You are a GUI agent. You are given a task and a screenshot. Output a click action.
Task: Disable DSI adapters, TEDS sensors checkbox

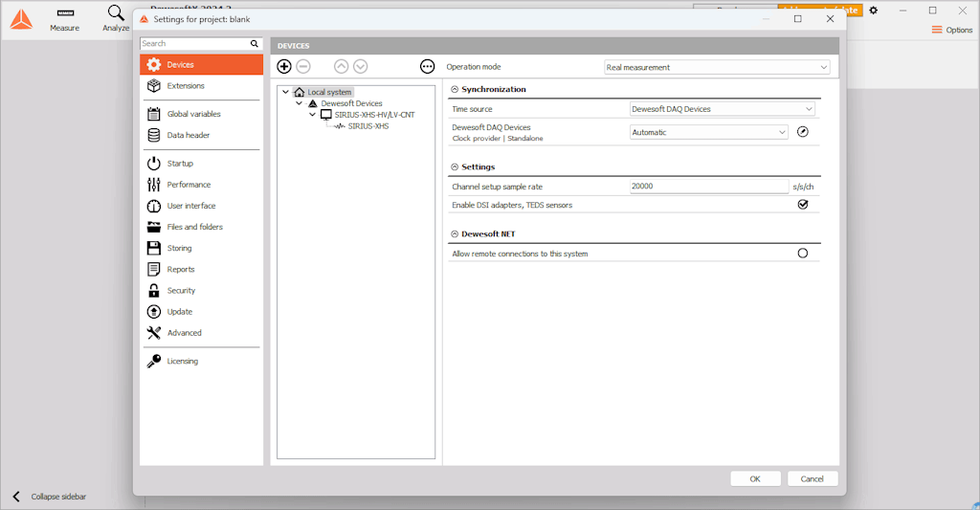[803, 205]
